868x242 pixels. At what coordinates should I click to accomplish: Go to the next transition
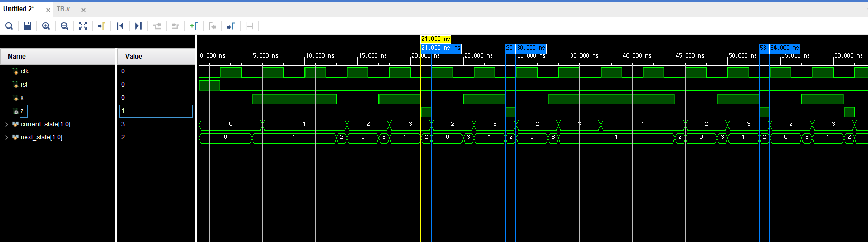tap(176, 26)
